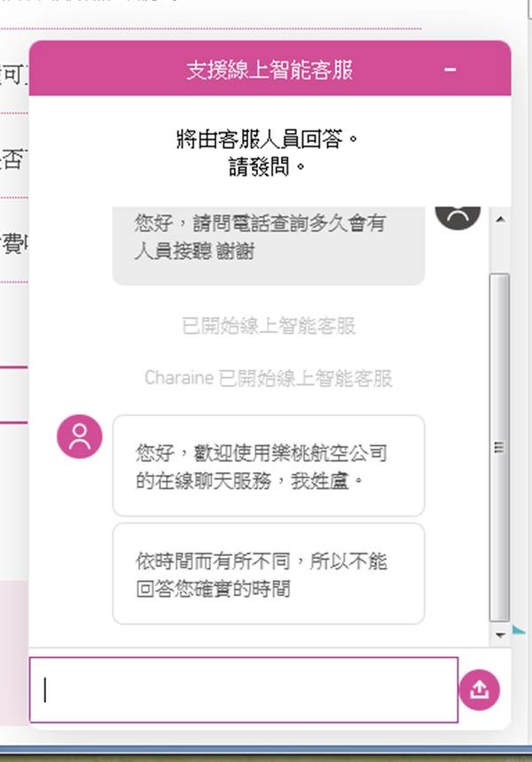Click the scrollbar track above the thumb
Screen dimensions: 532x762
[499, 250]
